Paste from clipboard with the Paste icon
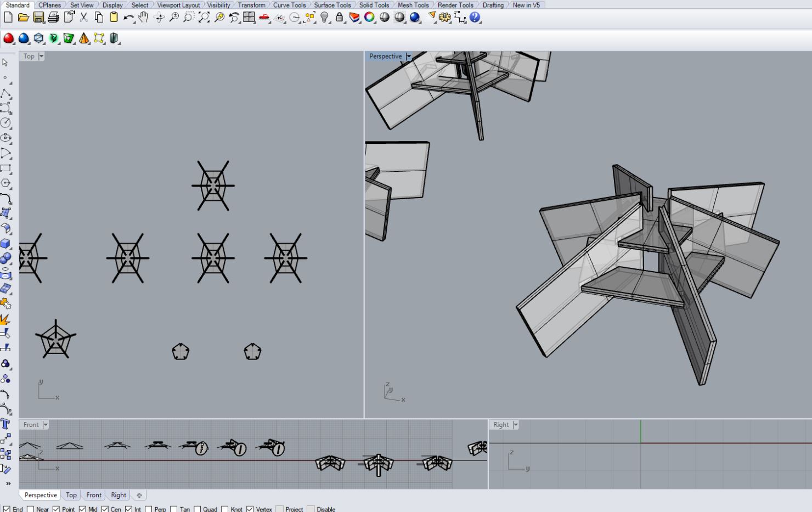This screenshot has height=512, width=812. 114,18
